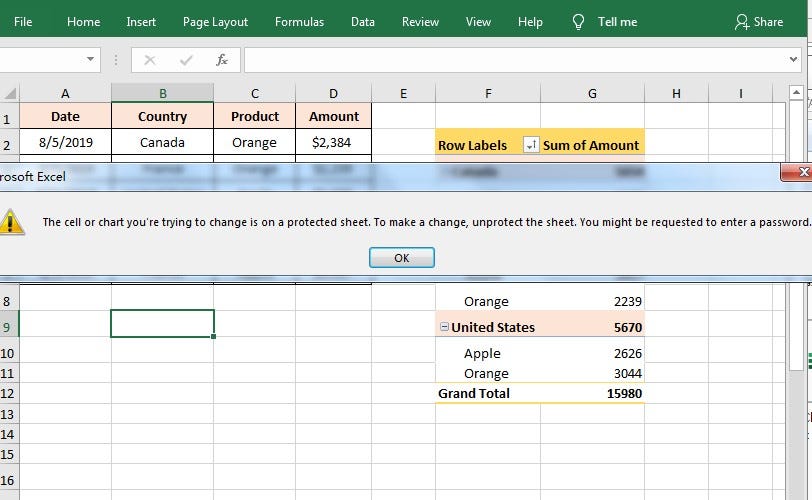812x500 pixels.
Task: Click the Tell me lightbulb icon
Action: point(578,22)
